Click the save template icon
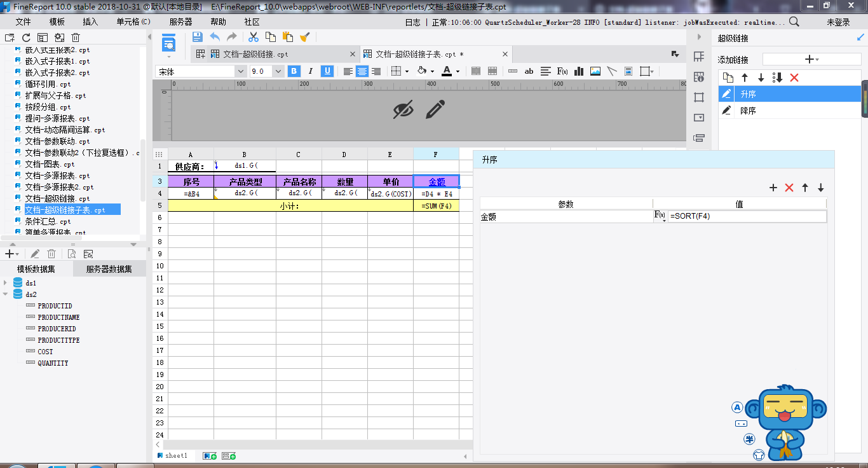 tap(197, 38)
